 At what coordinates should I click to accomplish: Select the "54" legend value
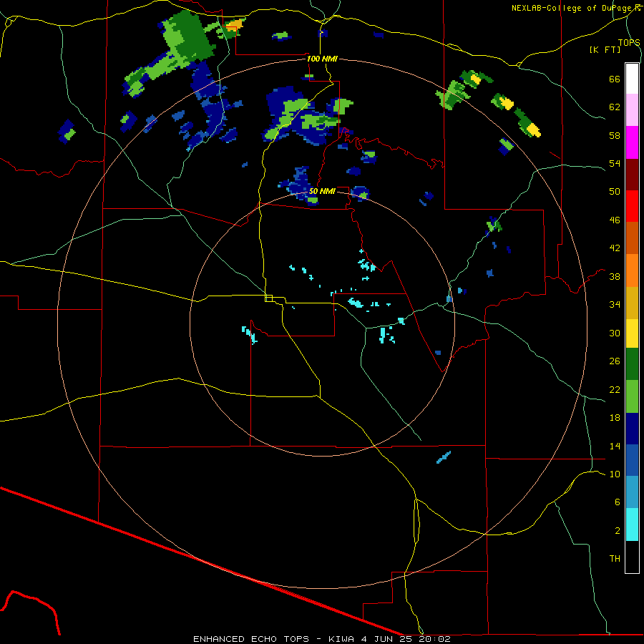pos(615,164)
